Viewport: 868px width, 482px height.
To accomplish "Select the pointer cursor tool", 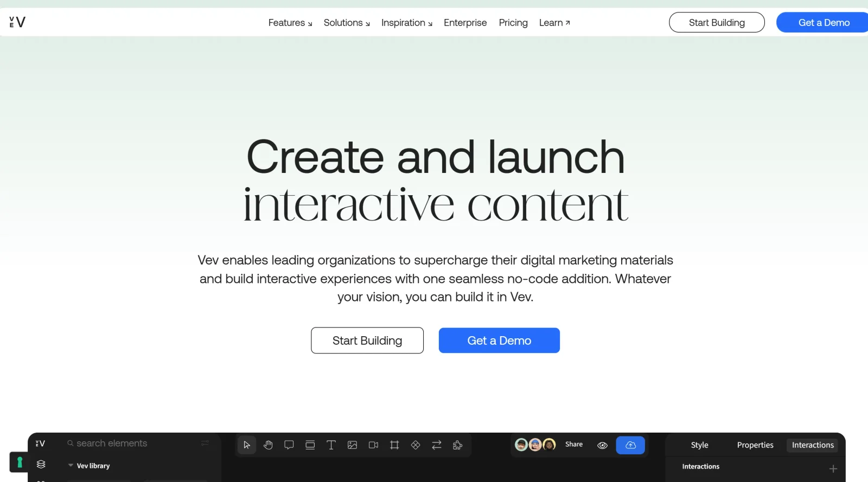I will tap(247, 445).
